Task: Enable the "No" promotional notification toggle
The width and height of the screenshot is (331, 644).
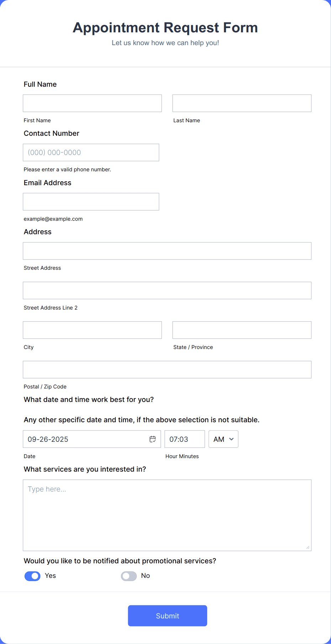Action: point(128,576)
